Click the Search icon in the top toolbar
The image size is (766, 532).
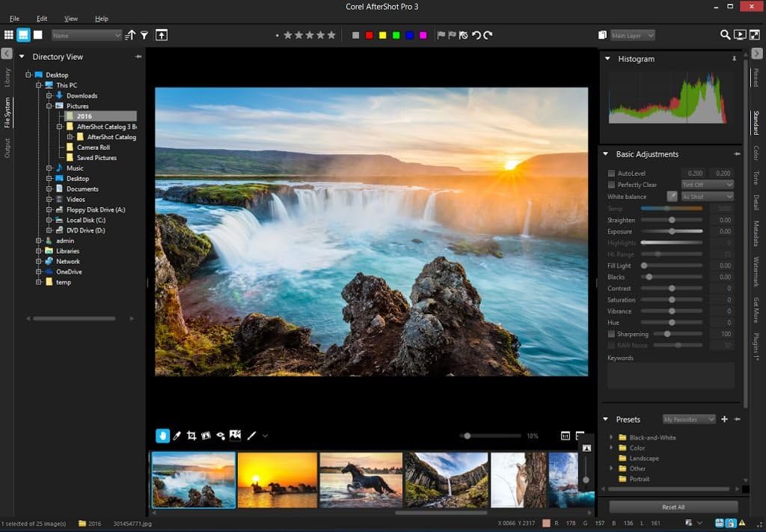pyautogui.click(x=725, y=34)
